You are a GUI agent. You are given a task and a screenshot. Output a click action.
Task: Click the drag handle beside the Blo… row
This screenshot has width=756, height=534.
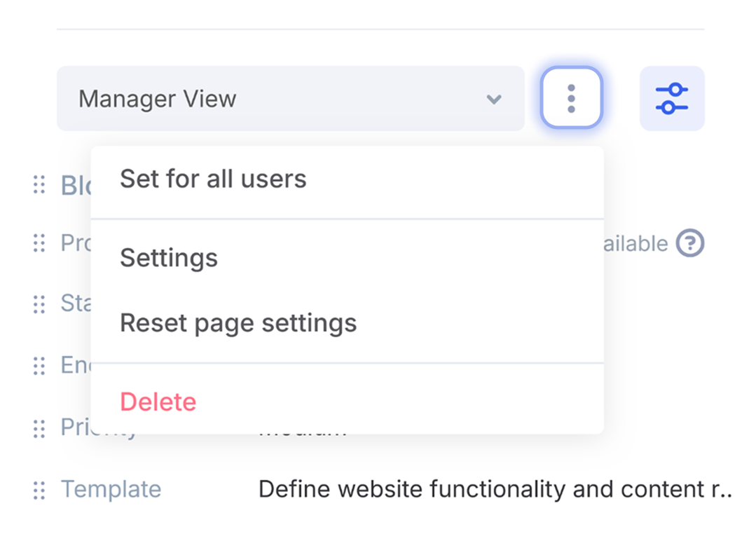(x=39, y=185)
